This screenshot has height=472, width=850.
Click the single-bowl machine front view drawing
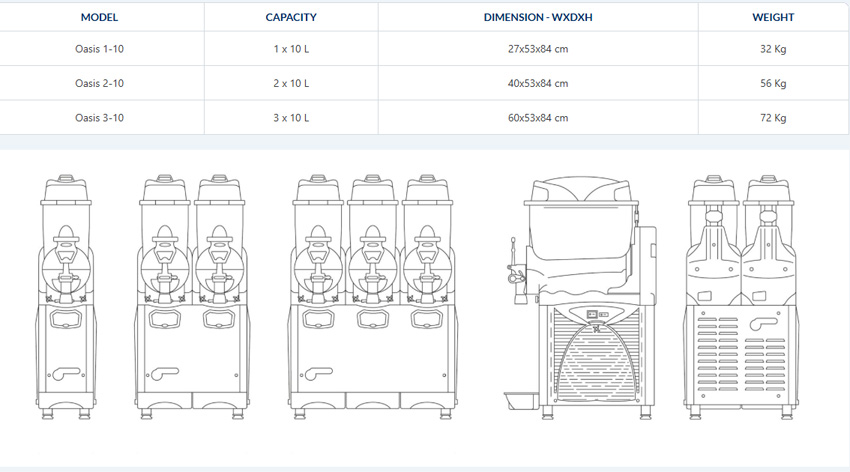[x=67, y=297]
